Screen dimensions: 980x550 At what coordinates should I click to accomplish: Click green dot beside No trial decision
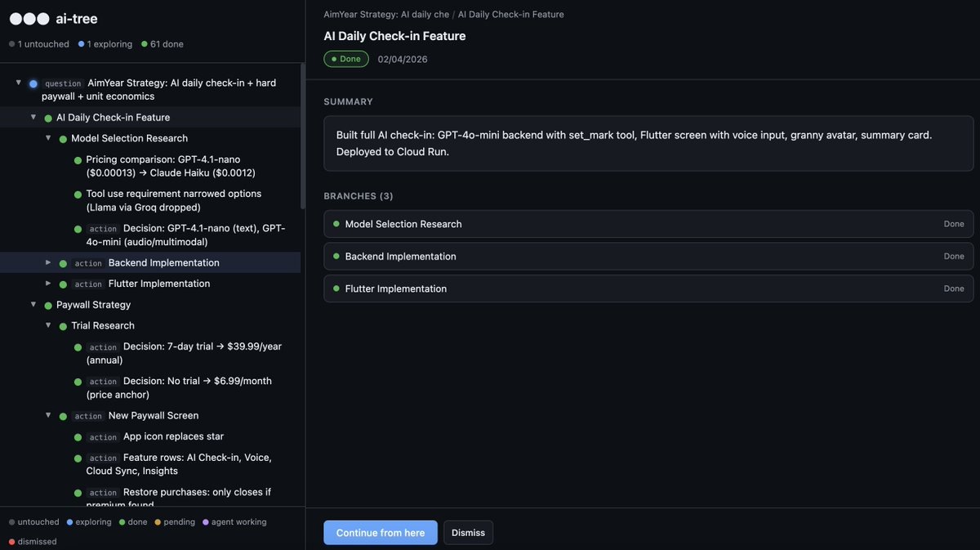[78, 382]
